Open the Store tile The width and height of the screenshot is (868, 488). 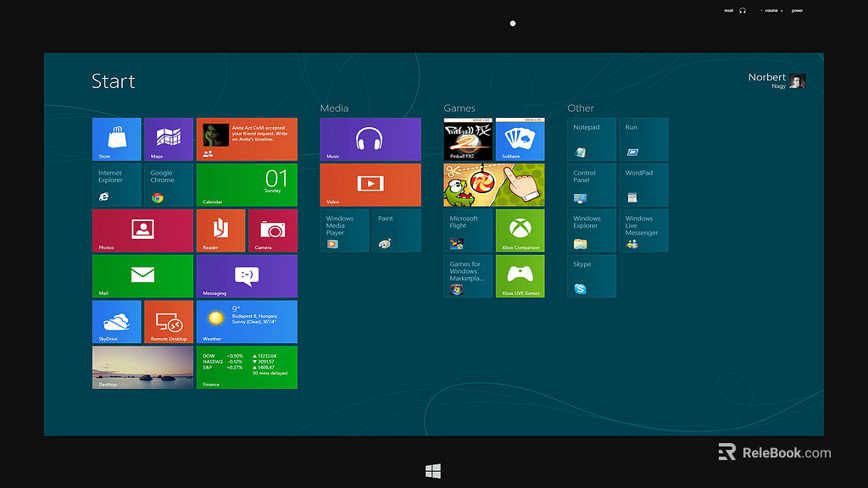(117, 139)
